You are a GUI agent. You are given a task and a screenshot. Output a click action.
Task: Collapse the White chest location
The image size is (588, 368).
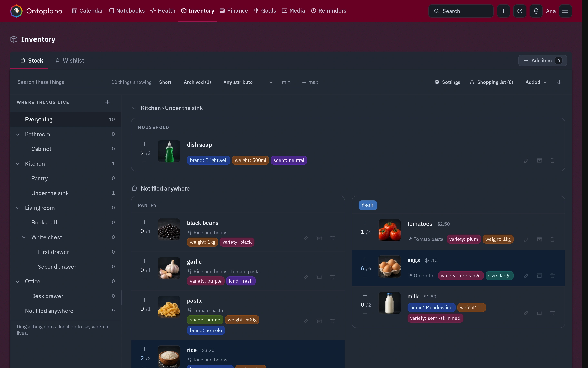pos(24,237)
